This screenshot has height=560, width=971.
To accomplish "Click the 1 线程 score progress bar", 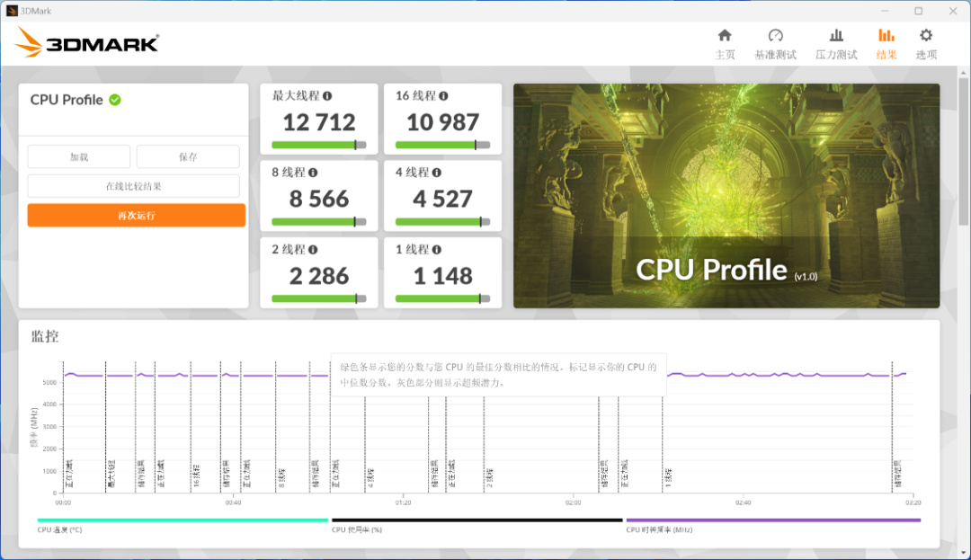I will click(x=442, y=298).
